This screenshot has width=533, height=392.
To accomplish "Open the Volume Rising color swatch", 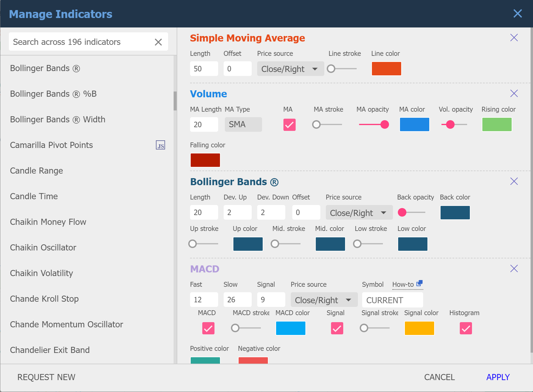I will (497, 124).
